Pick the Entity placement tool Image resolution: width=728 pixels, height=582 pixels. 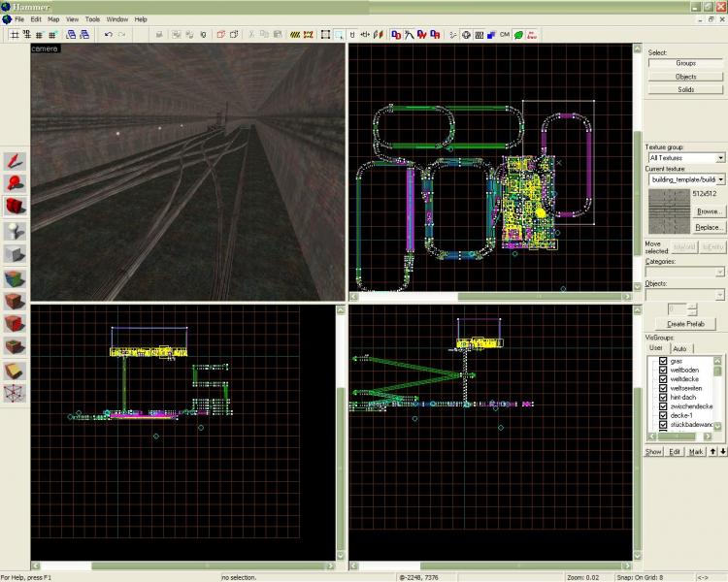15,230
